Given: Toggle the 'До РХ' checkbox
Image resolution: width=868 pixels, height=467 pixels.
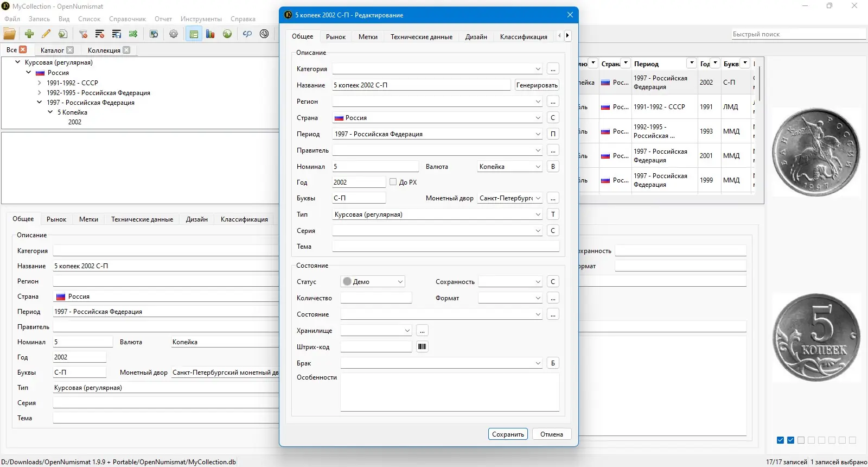Looking at the screenshot, I should click(x=393, y=182).
